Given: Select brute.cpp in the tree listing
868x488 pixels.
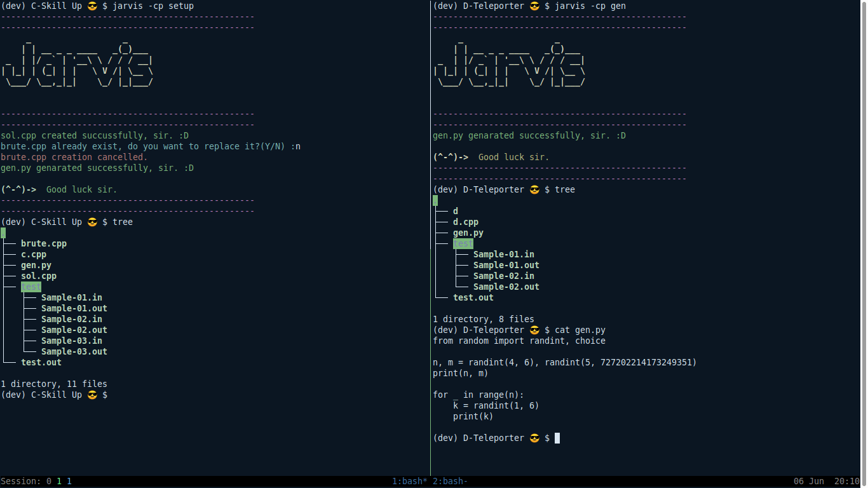Looking at the screenshot, I should 44,243.
